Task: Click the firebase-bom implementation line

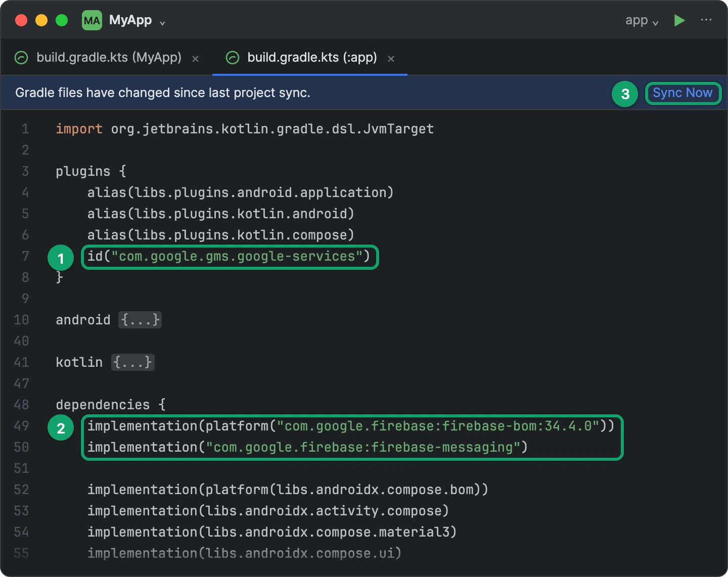Action: (351, 426)
